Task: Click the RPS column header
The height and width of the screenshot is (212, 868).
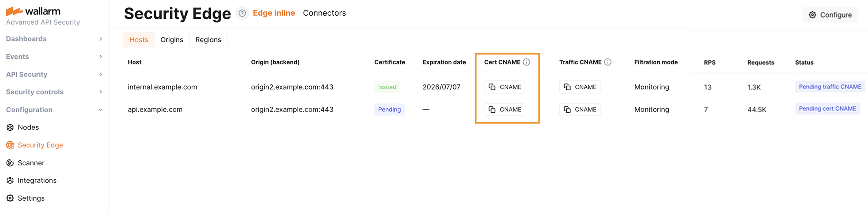Action: 710,62
